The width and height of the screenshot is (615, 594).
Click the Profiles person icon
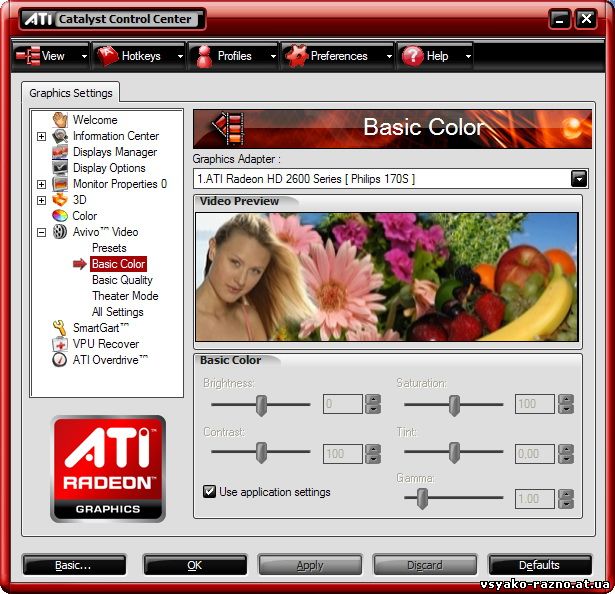pyautogui.click(x=204, y=56)
